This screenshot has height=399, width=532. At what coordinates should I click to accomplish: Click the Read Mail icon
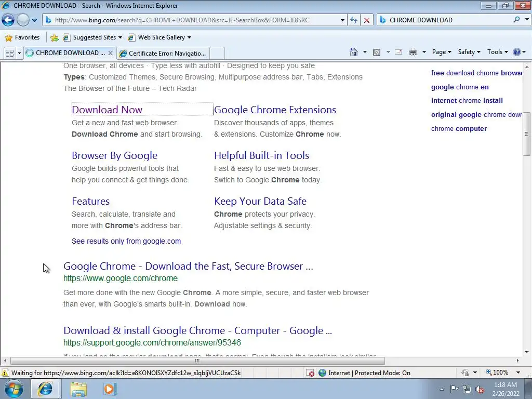click(x=398, y=52)
